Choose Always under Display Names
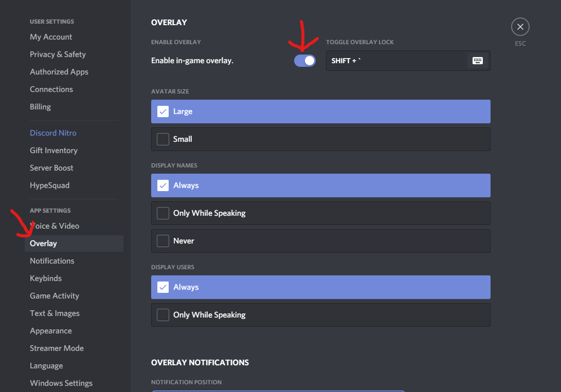Viewport: 561px width, 392px height. (x=320, y=185)
